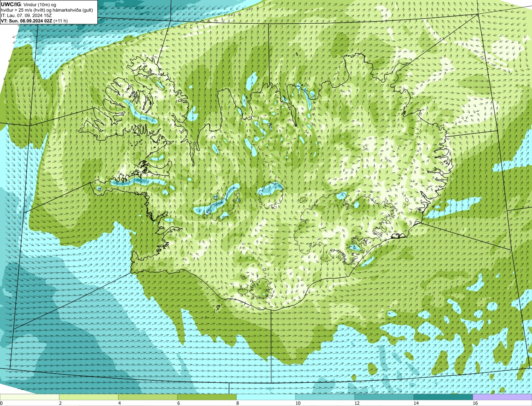Screen dimensions: 532x406
Task: Select the "IT: Lau. 07. 09. 2024 15Z" line
Action: coord(26,15)
